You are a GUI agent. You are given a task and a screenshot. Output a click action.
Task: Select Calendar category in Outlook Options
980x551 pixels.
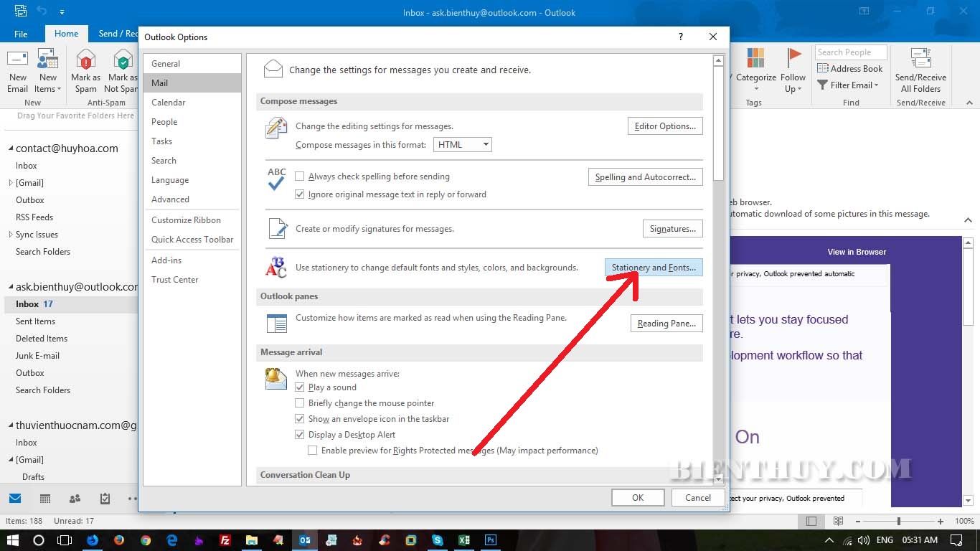coord(192,103)
